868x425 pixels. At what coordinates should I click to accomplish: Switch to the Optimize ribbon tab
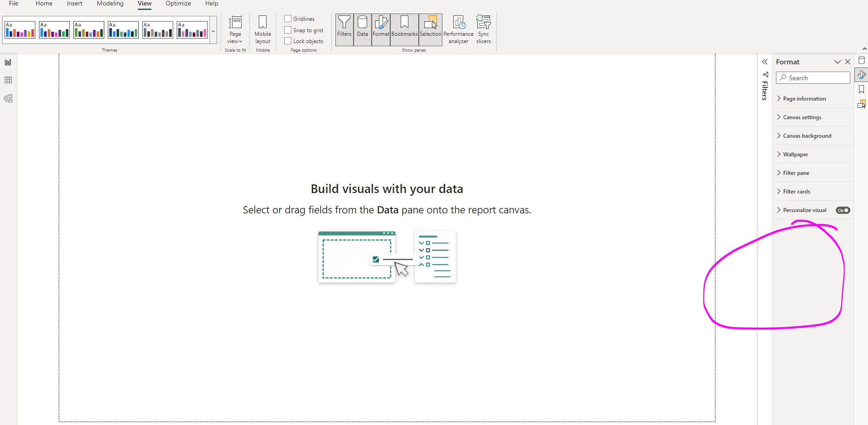[x=178, y=4]
